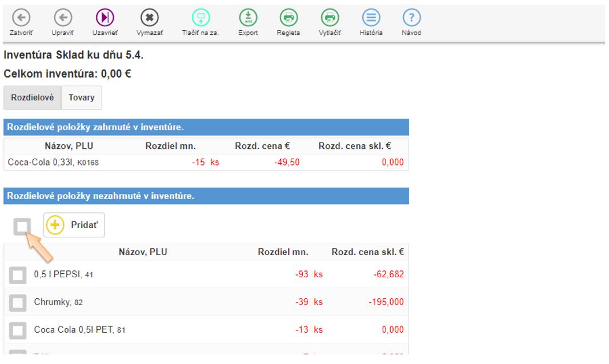
Task: Toggle the select-all checkbox beside Pridať
Action: (22, 226)
